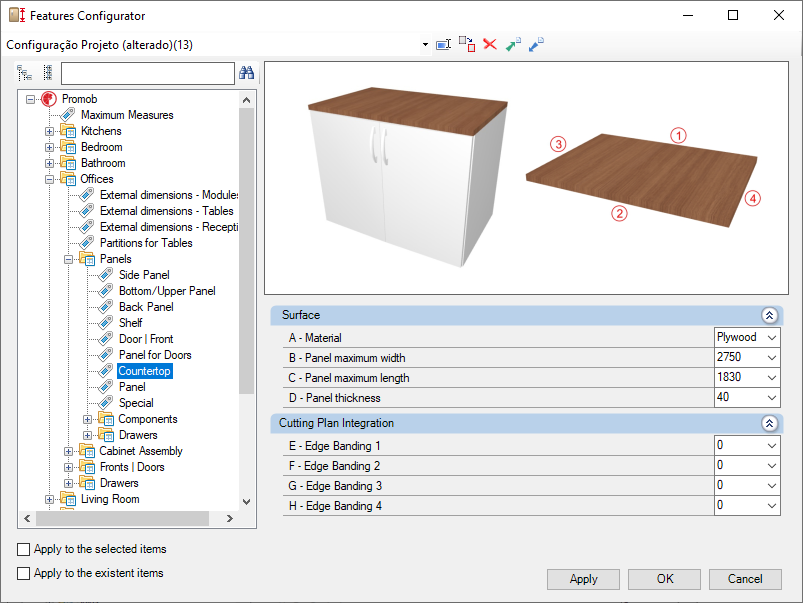The image size is (812, 613).
Task: Click the OK button
Action: click(x=664, y=579)
